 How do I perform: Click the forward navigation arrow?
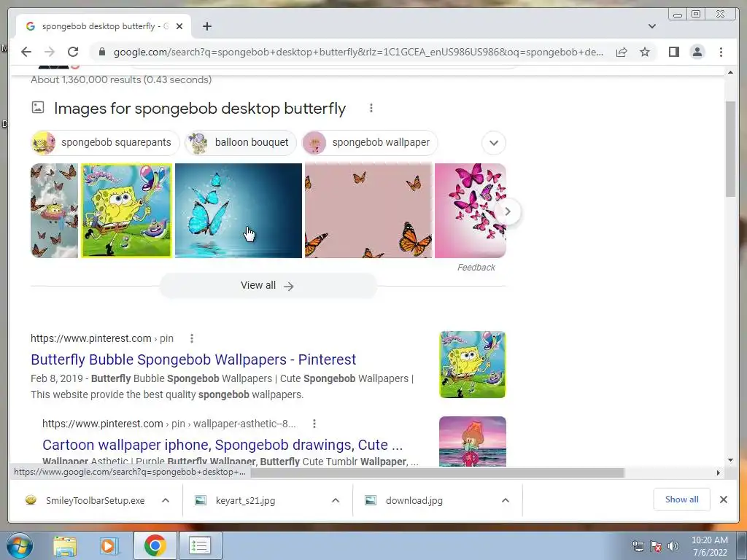click(x=50, y=52)
